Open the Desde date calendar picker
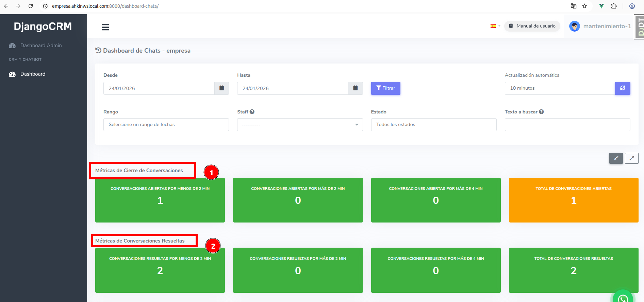644x302 pixels. [x=221, y=88]
